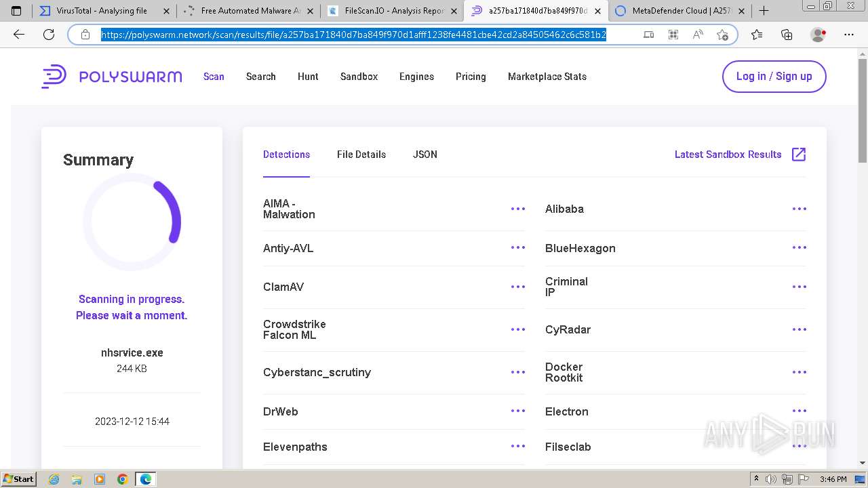868x488 pixels.
Task: Open the Sandbox navigation item
Action: 359,77
